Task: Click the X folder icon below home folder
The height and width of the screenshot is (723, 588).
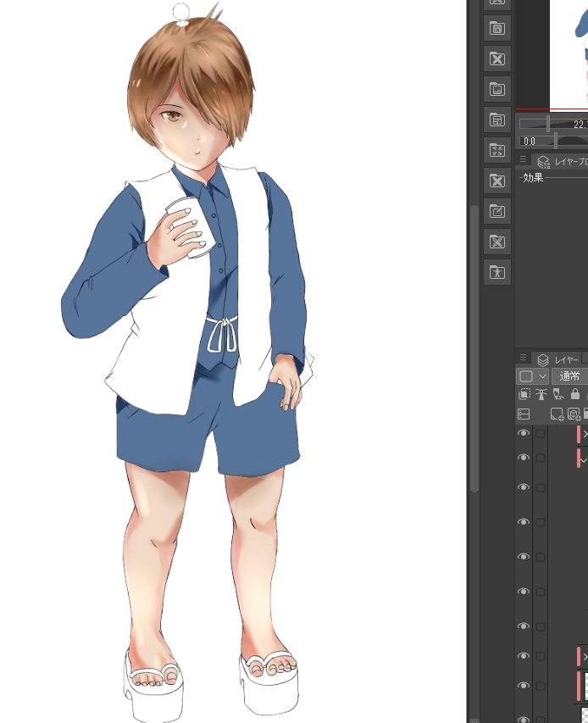Action: click(496, 59)
